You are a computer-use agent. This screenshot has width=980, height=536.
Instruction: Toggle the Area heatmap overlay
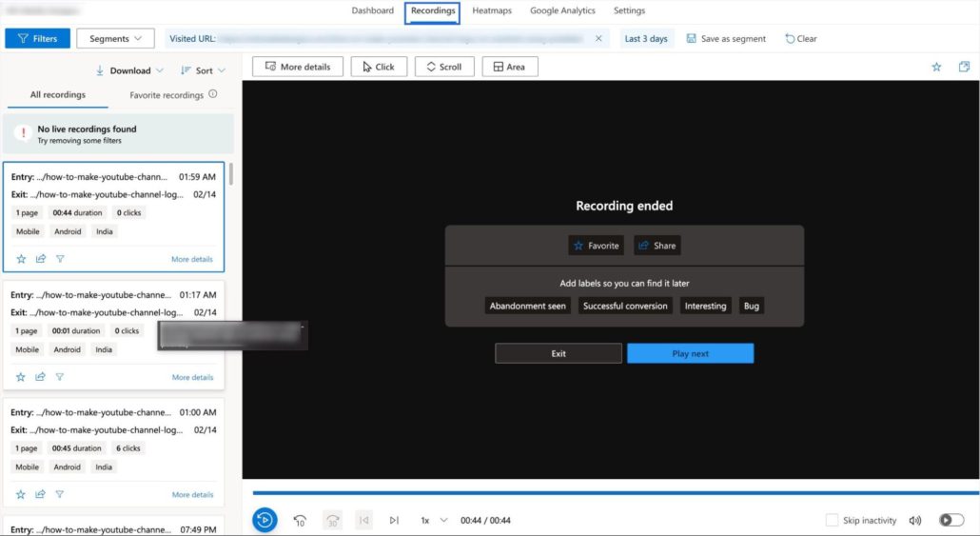(x=510, y=67)
